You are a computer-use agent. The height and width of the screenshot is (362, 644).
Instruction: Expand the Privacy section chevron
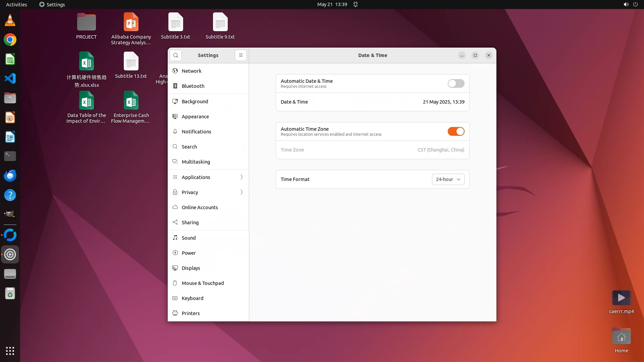(x=241, y=192)
